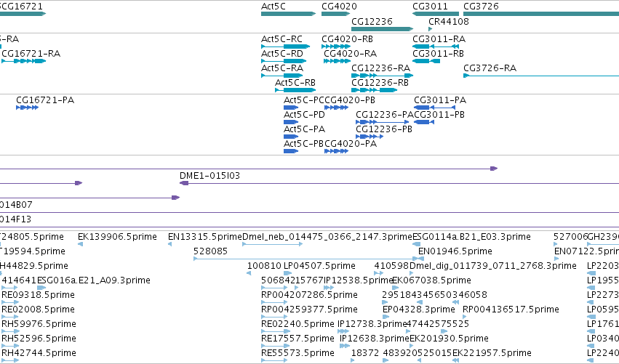
Task: Click EST EN13315.5prime
Action: pyautogui.click(x=205, y=237)
